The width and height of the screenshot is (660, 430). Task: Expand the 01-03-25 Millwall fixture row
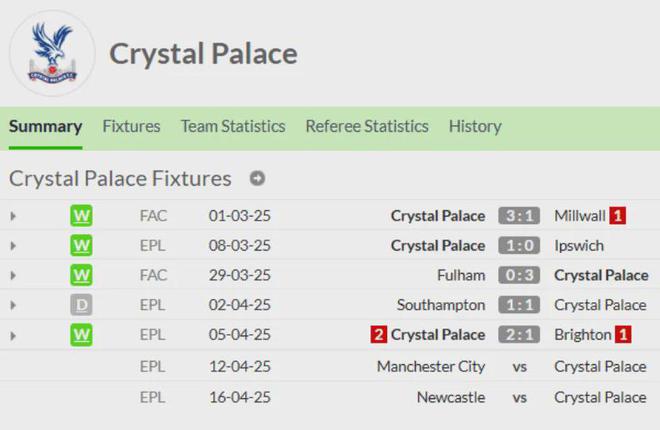(x=13, y=216)
